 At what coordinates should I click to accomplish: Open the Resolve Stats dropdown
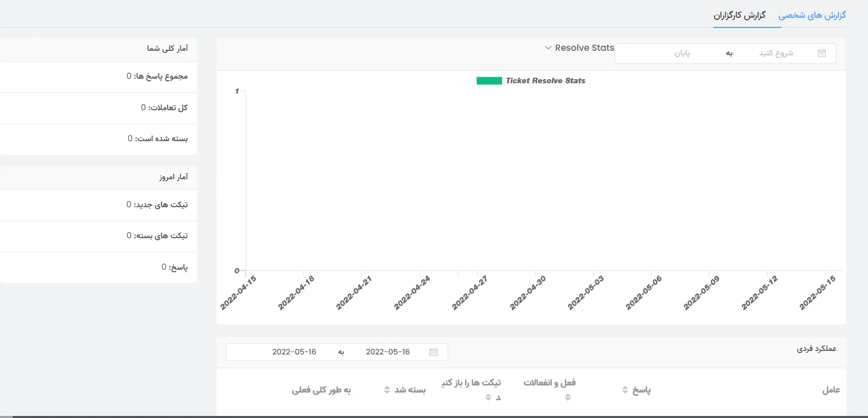click(579, 48)
